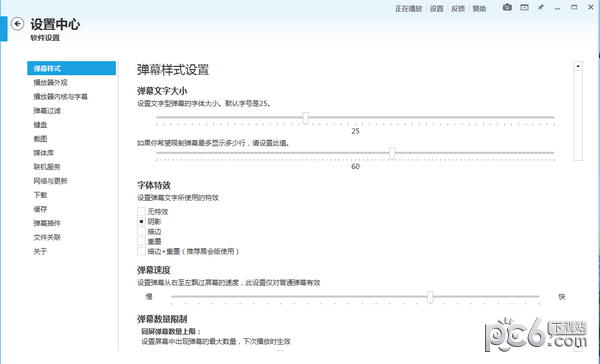This screenshot has width=600, height=364.
Task: Open 媒体库 settings section
Action: (44, 153)
